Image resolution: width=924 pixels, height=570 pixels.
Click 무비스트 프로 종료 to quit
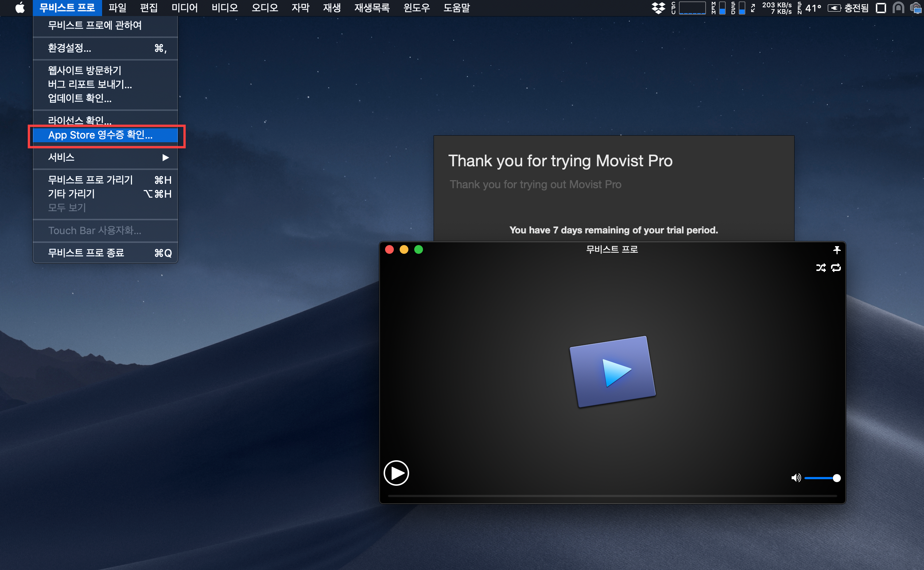coord(86,253)
